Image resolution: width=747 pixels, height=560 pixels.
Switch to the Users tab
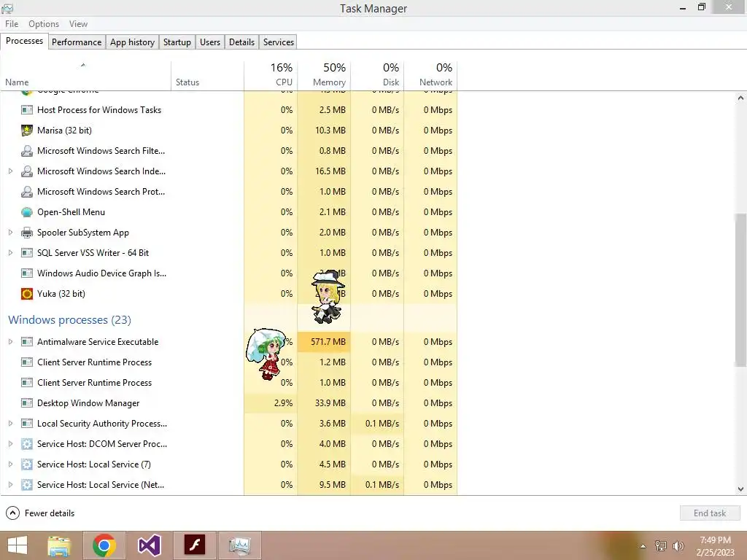click(x=210, y=42)
